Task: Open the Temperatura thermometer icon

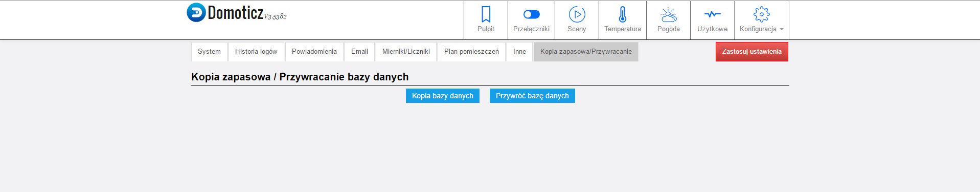Action: pos(622,14)
